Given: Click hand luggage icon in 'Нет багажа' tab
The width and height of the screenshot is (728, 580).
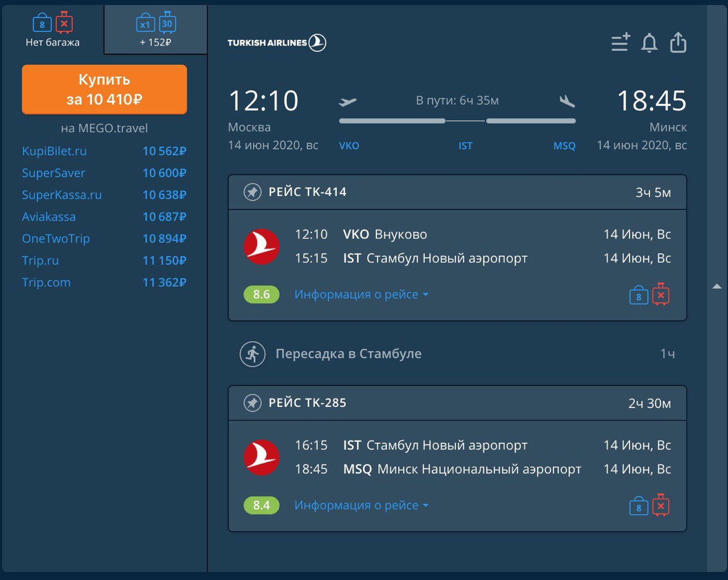Looking at the screenshot, I should (x=42, y=23).
